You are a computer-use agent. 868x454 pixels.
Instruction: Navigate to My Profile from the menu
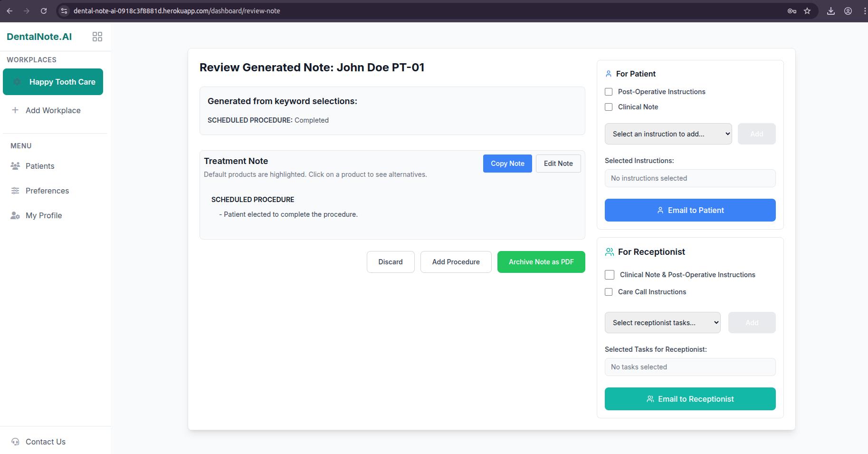[x=43, y=215]
